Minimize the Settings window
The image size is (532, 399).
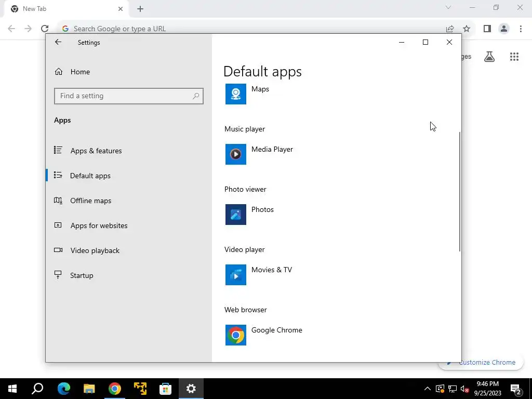pos(402,42)
